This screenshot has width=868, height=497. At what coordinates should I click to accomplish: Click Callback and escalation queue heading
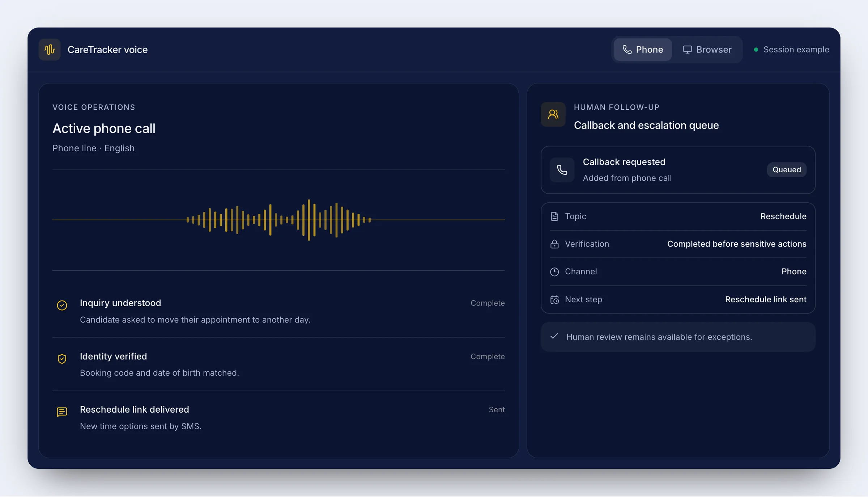click(646, 125)
